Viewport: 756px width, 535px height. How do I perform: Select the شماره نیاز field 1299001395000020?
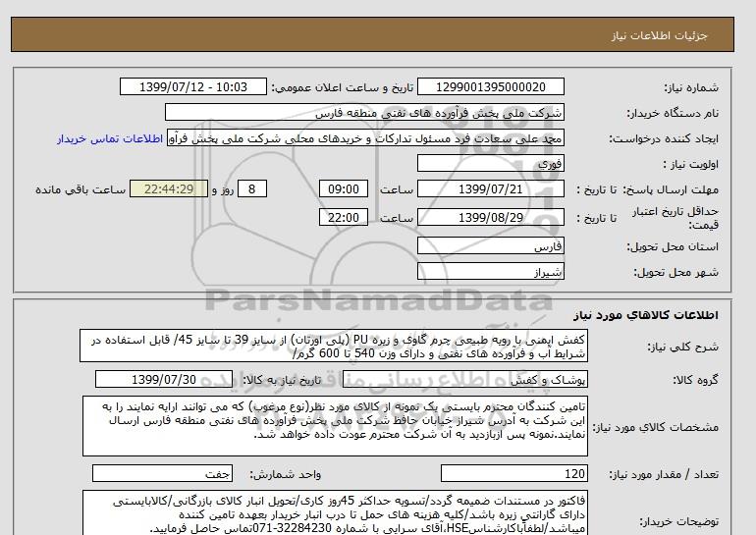[x=490, y=87]
